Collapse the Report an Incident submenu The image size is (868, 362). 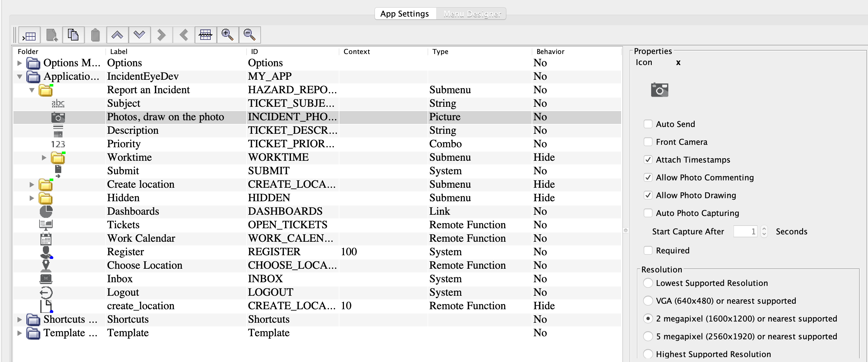click(x=32, y=90)
